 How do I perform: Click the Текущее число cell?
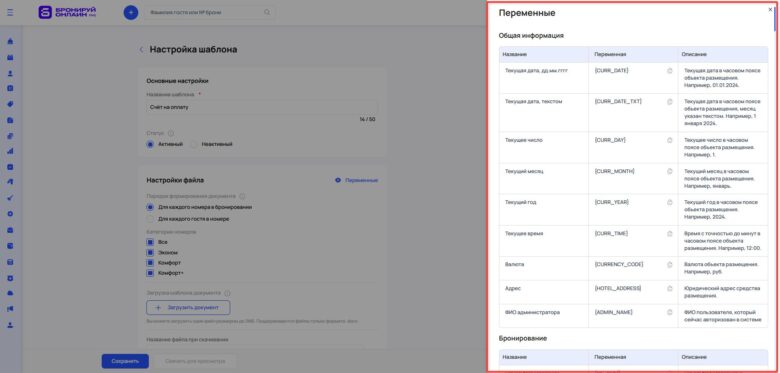coord(544,147)
